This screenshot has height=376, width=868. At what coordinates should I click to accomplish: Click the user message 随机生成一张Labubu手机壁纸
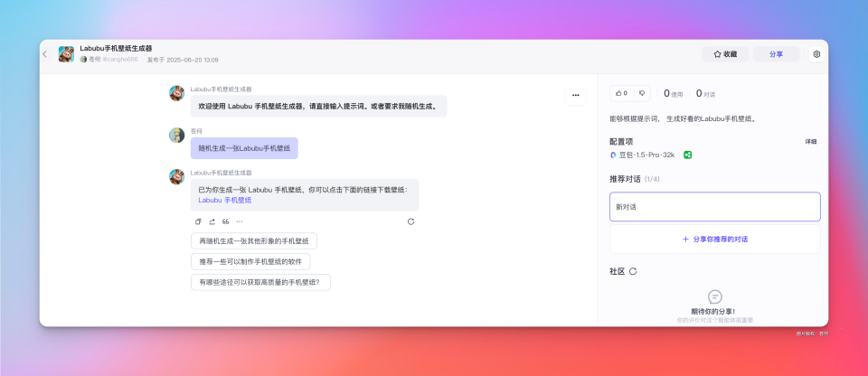coord(244,148)
